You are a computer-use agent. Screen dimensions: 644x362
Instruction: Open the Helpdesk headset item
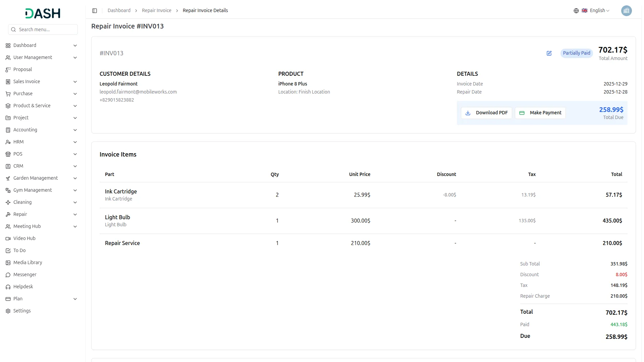(x=23, y=287)
